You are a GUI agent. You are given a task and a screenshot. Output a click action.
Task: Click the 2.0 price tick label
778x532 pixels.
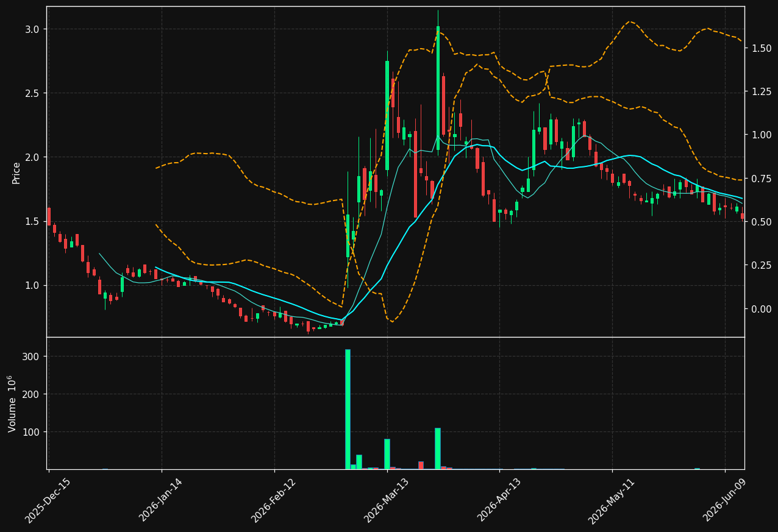click(x=32, y=157)
